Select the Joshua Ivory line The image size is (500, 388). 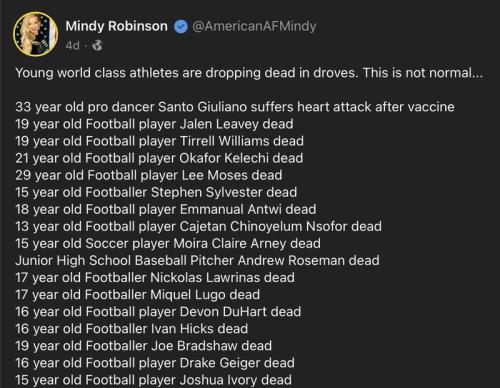(x=154, y=380)
